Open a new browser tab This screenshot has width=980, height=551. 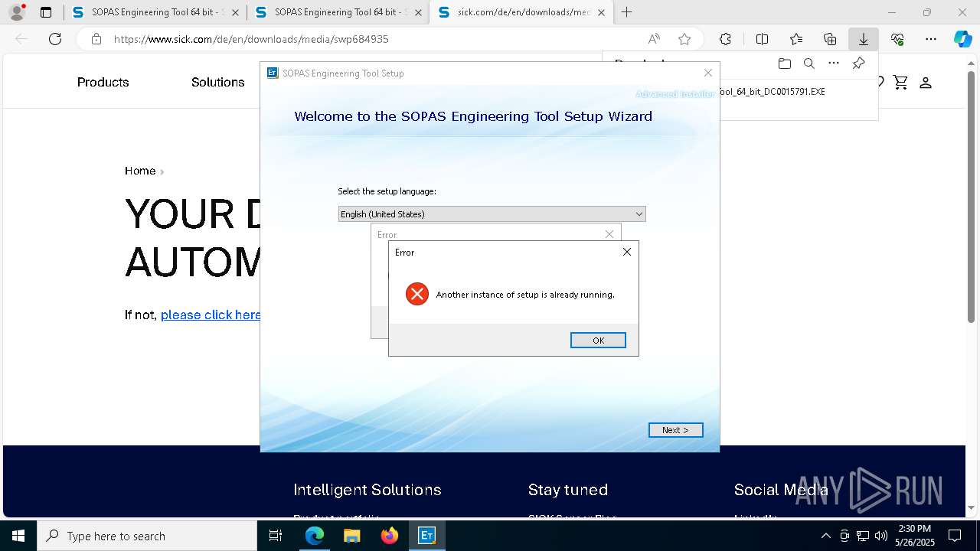(x=627, y=12)
